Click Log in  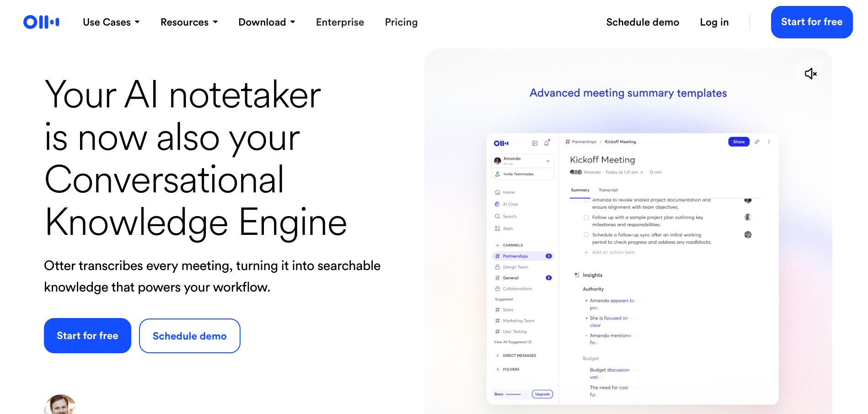[x=714, y=22]
